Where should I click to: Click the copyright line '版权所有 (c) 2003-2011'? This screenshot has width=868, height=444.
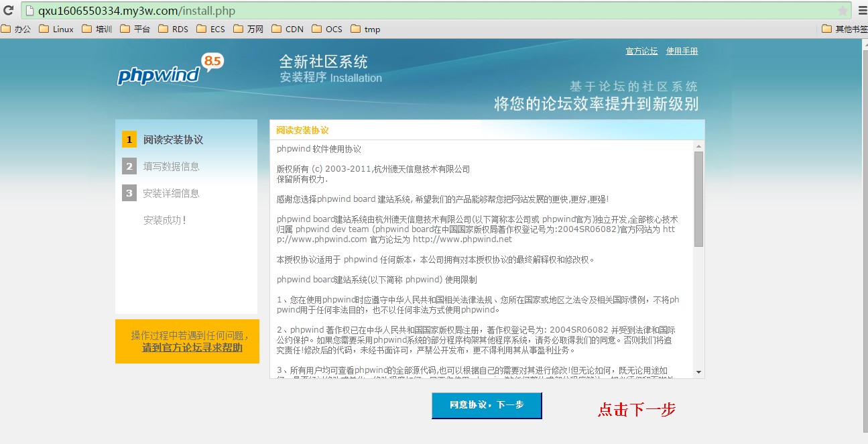pos(373,169)
